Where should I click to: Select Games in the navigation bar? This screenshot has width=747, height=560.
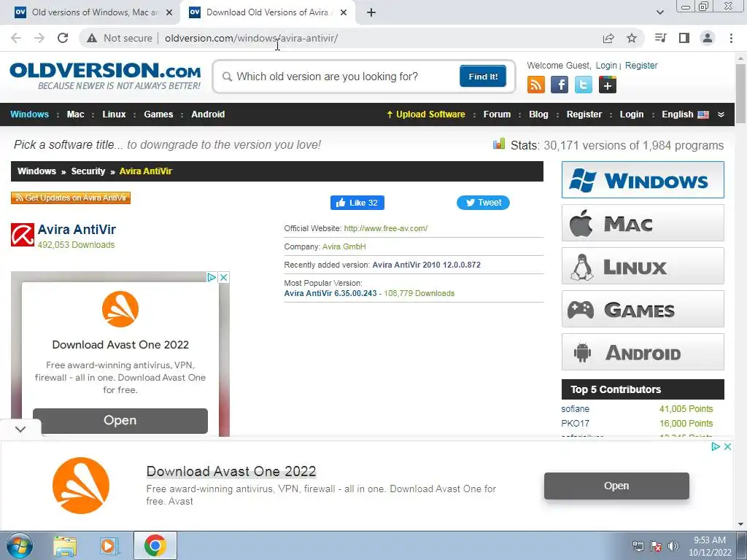158,114
